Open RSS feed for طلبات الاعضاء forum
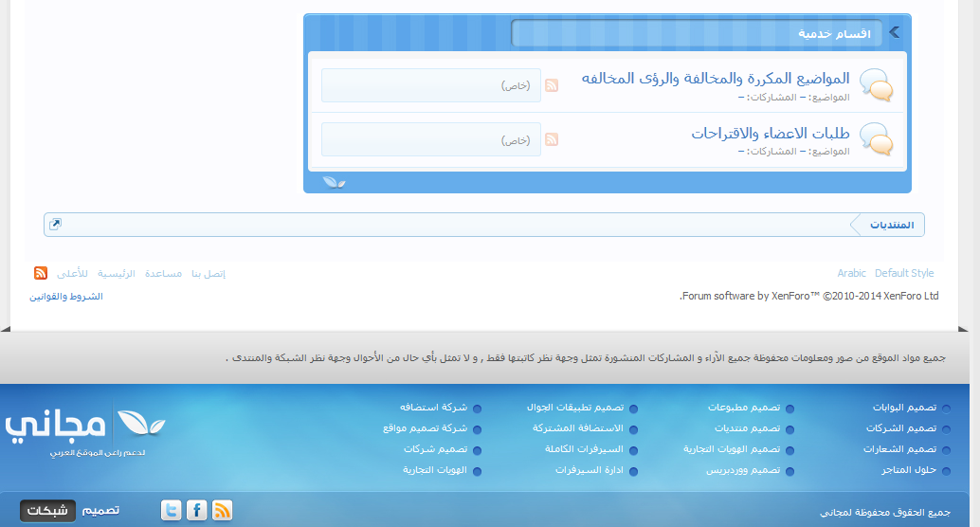This screenshot has width=980, height=527. [x=552, y=139]
